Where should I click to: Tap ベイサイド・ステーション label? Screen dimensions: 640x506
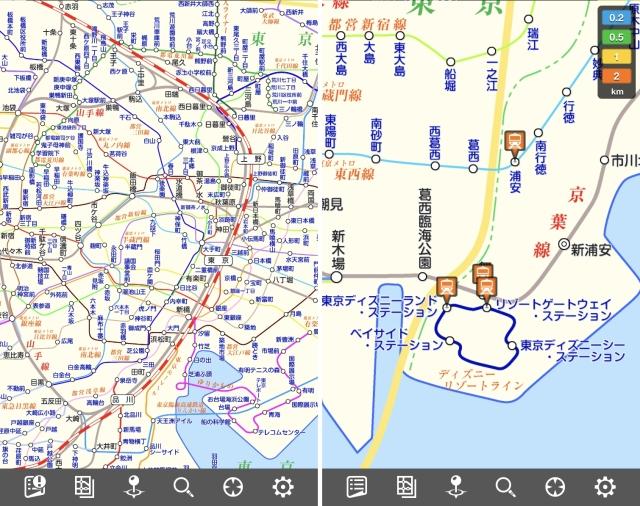(x=397, y=339)
